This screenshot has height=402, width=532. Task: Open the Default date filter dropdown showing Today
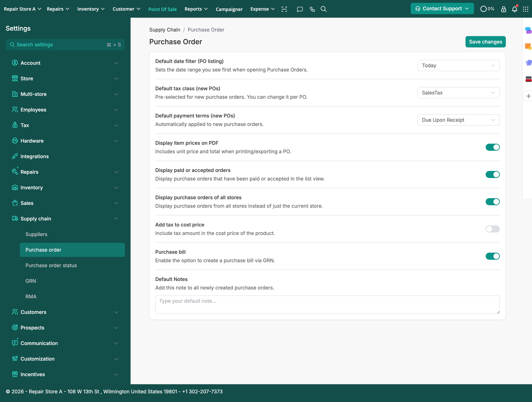coord(458,65)
